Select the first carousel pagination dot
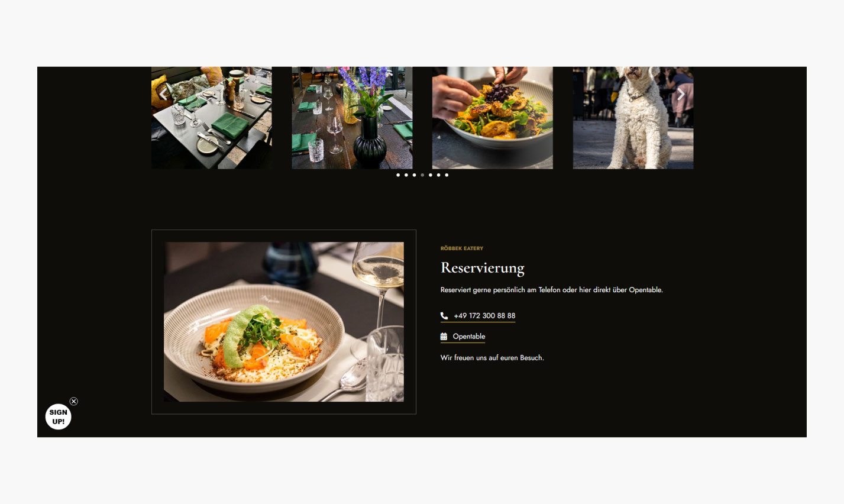Viewport: 844px width, 504px height. 398,175
